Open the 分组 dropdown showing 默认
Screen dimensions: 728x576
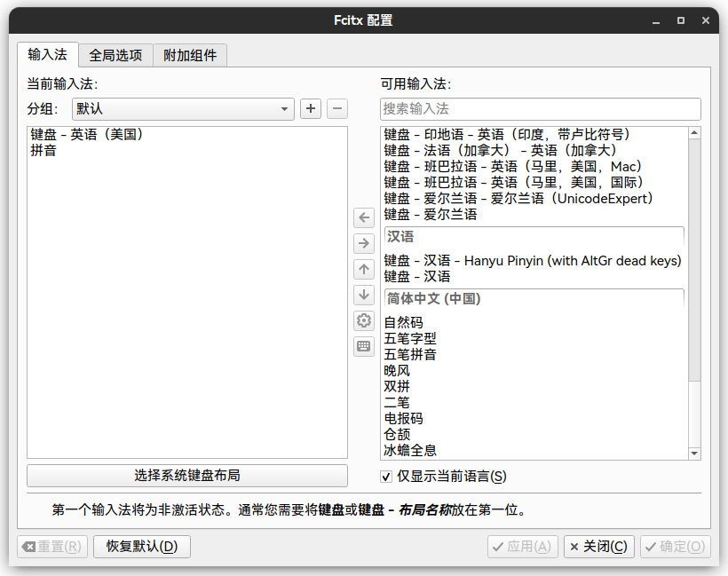[182, 108]
